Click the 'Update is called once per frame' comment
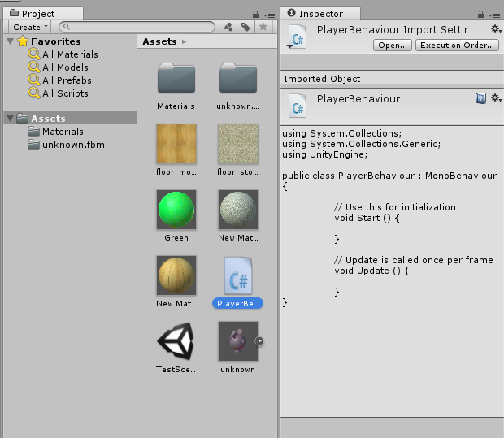The width and height of the screenshot is (504, 438). [x=413, y=260]
